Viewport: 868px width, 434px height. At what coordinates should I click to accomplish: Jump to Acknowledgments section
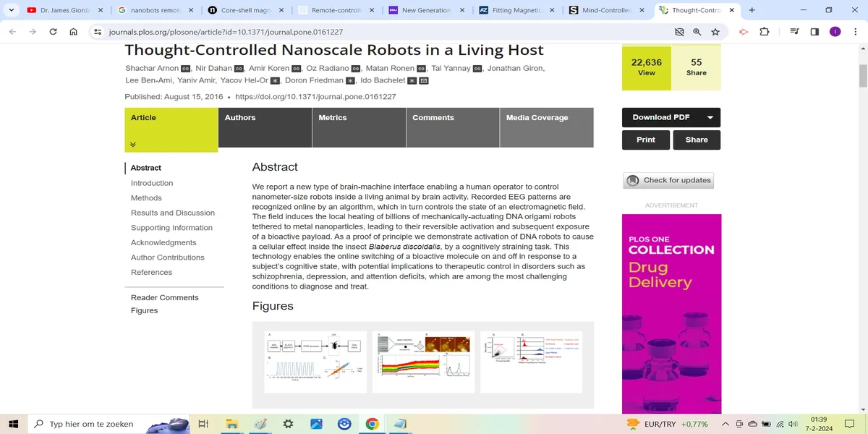(163, 242)
